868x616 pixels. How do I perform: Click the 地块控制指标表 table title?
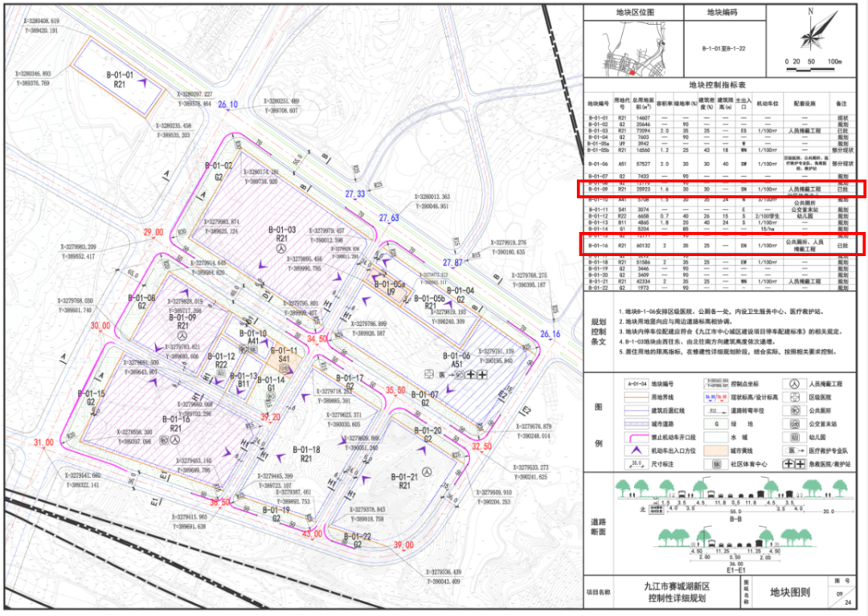(717, 84)
